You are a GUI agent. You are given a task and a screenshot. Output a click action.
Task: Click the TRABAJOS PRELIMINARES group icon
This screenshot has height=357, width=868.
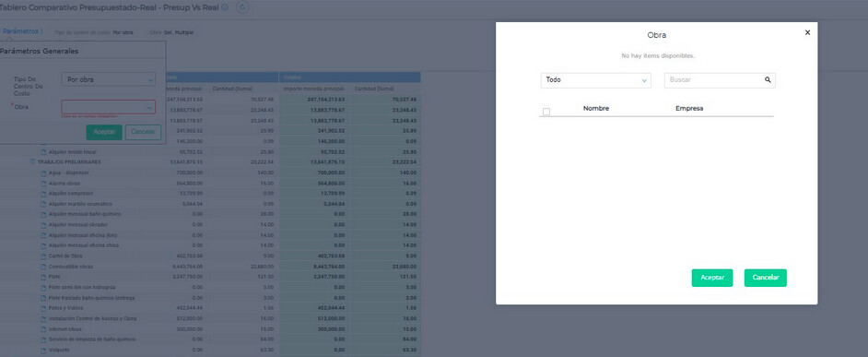[32, 161]
